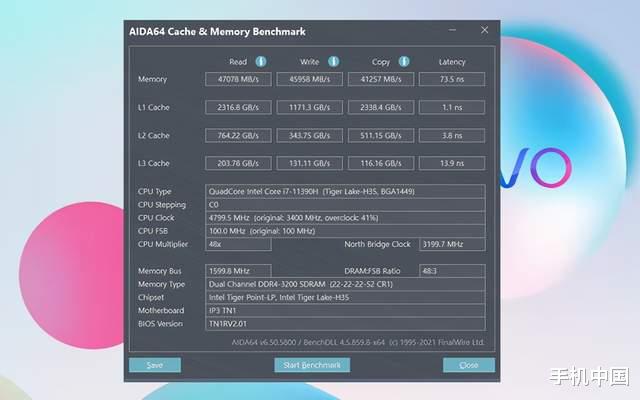Click the info icon next to Write
Screen dimensions: 640x400
coord(333,62)
